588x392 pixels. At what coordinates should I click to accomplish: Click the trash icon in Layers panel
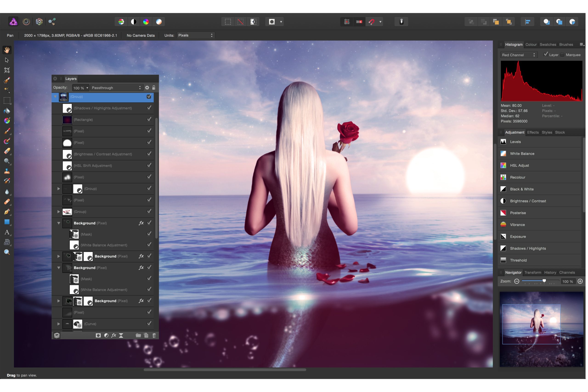[x=154, y=336]
